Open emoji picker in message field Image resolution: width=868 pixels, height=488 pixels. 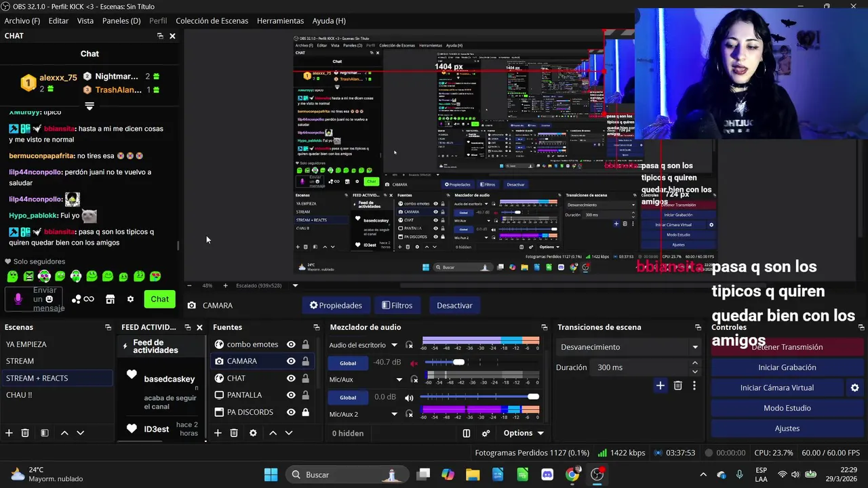tap(49, 299)
